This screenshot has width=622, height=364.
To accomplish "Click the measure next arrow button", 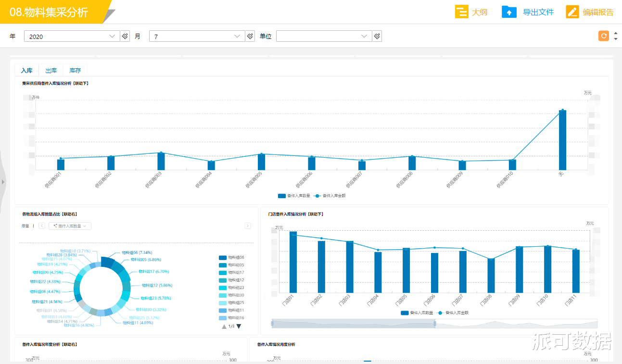I will click(248, 226).
